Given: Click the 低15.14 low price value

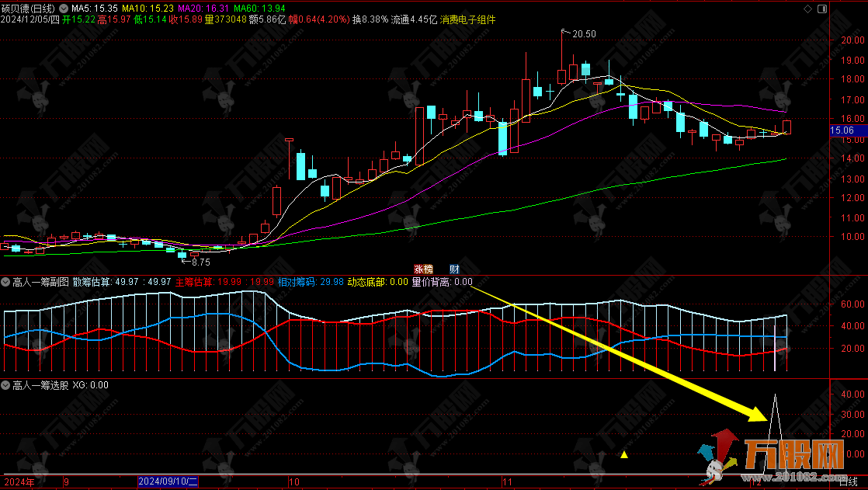Looking at the screenshot, I should (150, 19).
